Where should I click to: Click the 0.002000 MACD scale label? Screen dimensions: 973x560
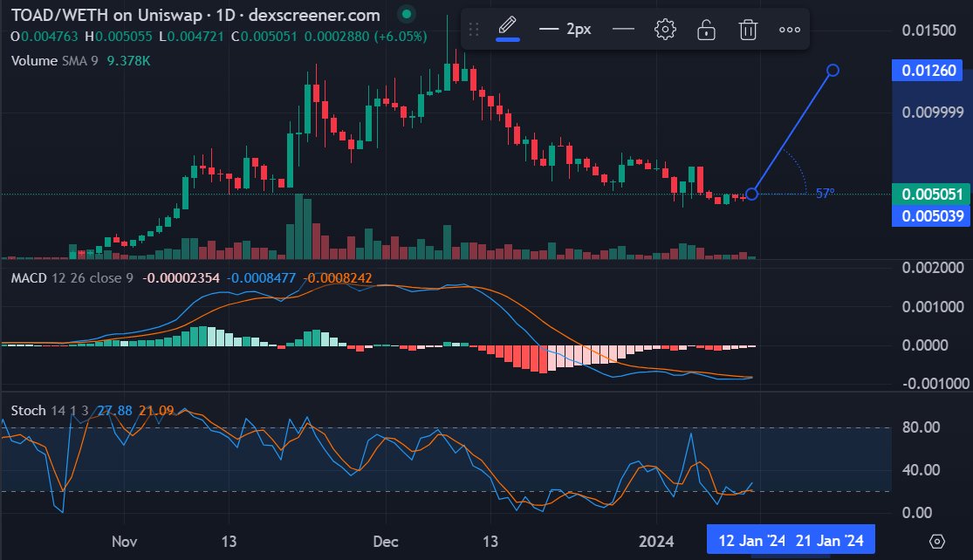[933, 268]
